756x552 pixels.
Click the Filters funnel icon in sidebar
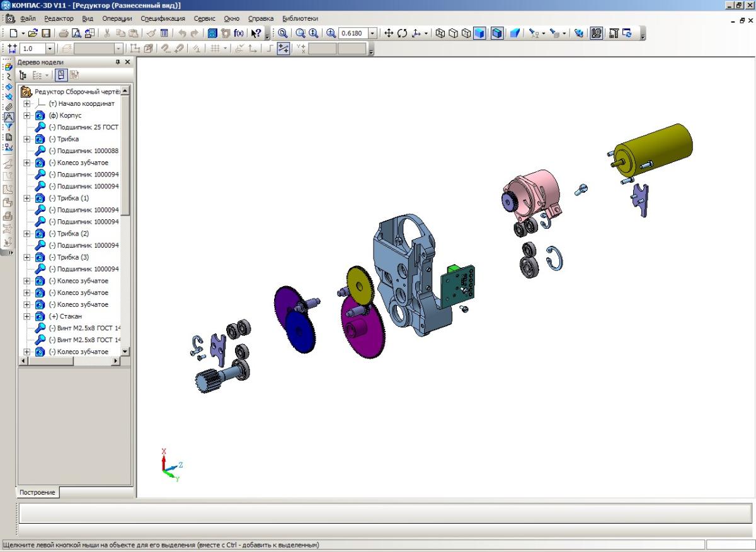pos(9,127)
